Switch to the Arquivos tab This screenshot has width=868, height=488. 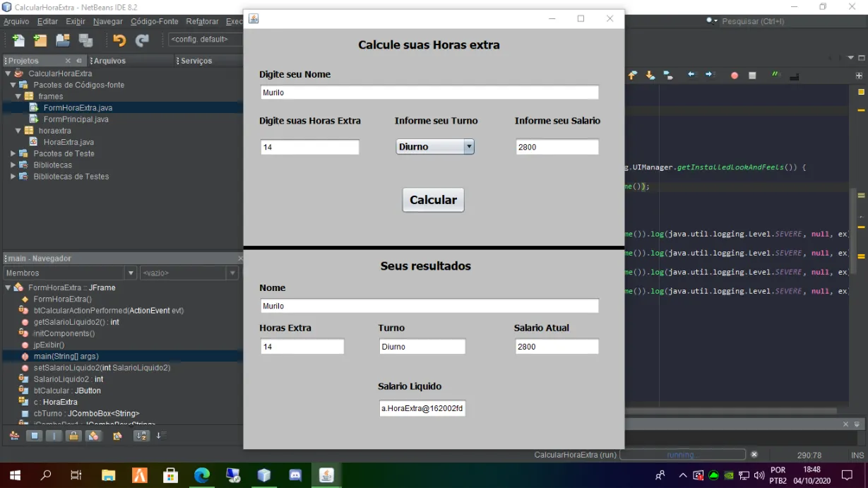[109, 61]
